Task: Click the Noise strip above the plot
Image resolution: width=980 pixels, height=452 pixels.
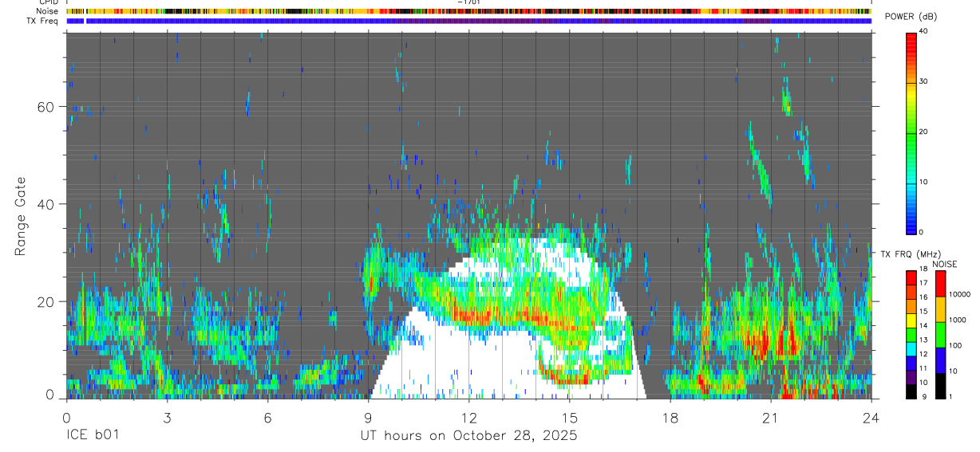Action: point(468,12)
